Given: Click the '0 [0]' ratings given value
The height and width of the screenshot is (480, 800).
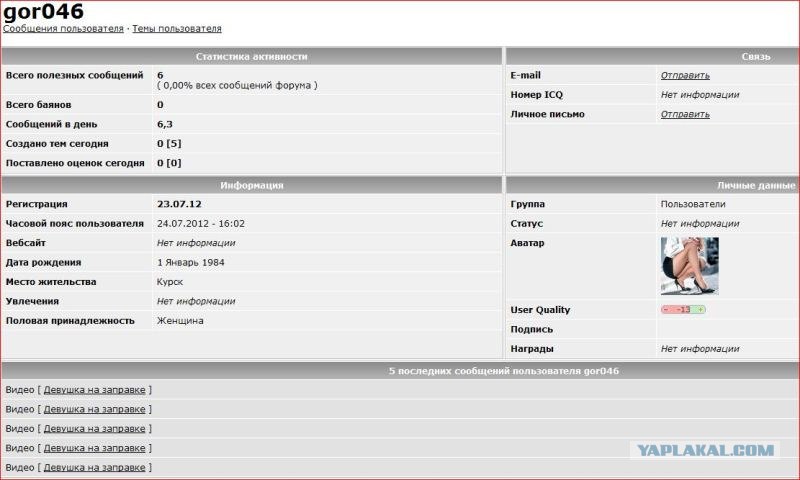Looking at the screenshot, I should click(169, 163).
